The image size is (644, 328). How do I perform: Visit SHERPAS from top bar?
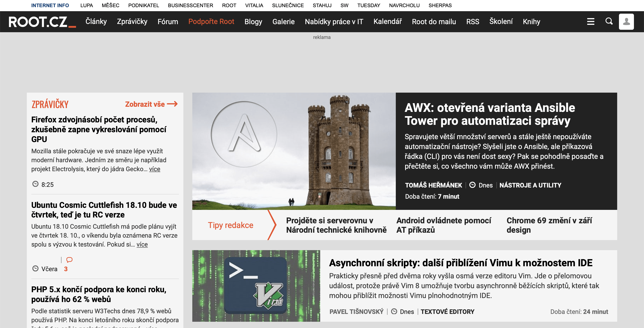[440, 5]
